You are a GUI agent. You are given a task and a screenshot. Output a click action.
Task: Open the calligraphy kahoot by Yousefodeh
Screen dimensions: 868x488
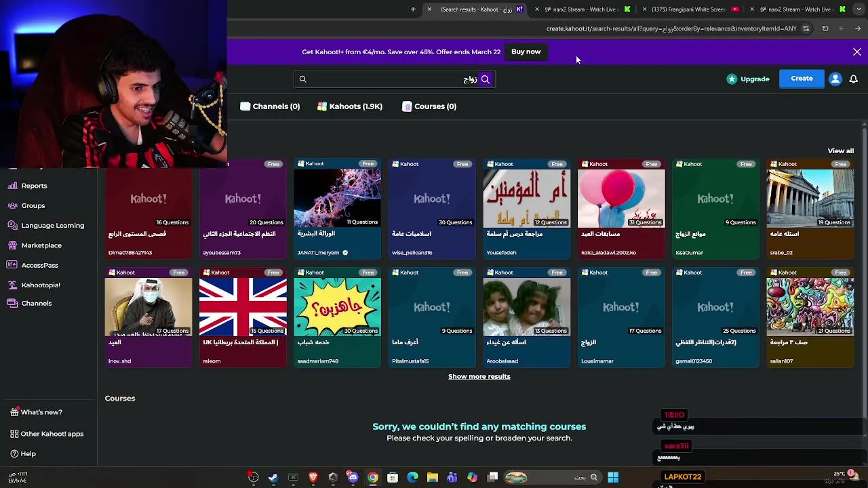[x=526, y=209]
